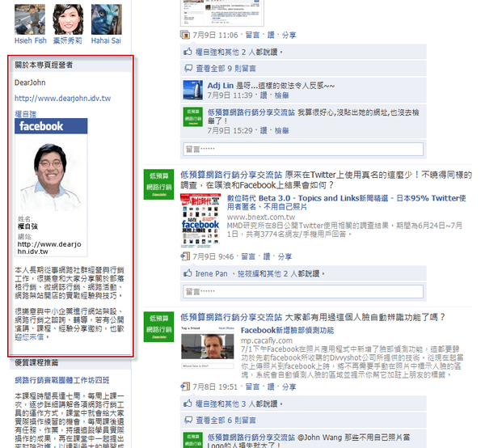485x448 pixels.
Task: Click the thumbs-up icon beside 權自強和其他 2 人
Action: point(188,52)
